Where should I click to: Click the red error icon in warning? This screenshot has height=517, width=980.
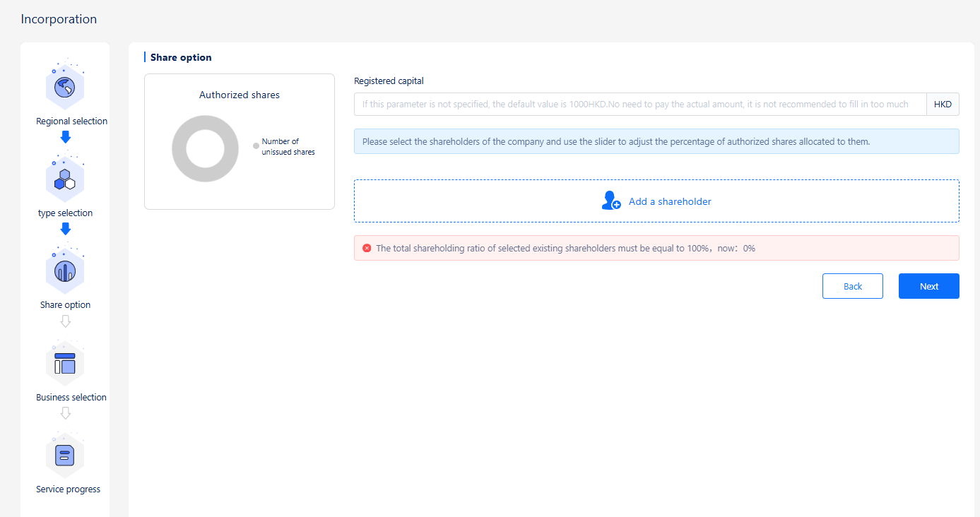(367, 248)
